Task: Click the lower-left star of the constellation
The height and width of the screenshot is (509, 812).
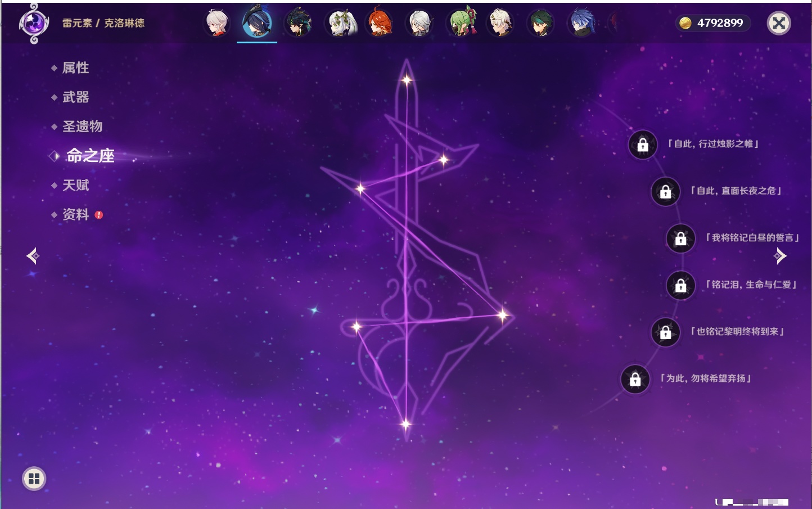Action: (x=356, y=326)
